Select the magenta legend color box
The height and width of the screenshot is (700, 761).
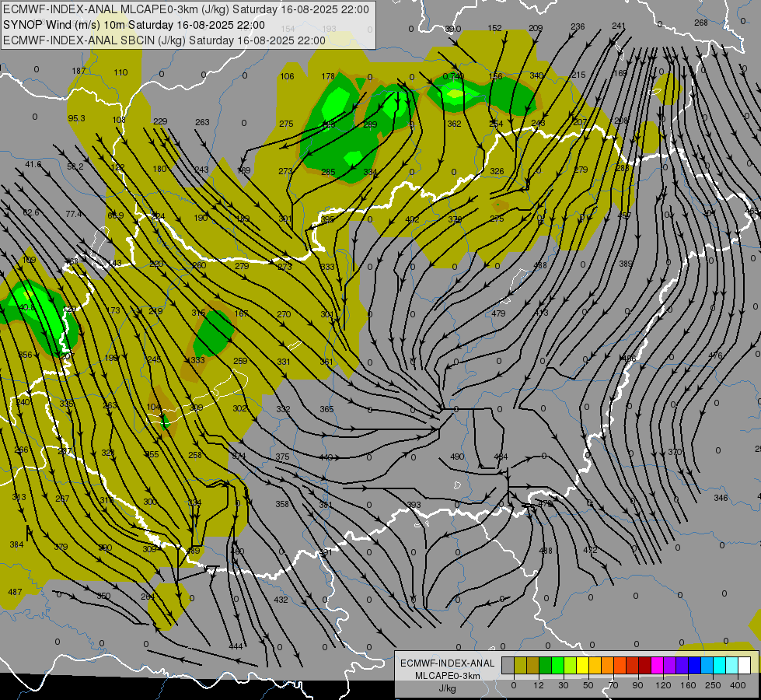tap(657, 666)
